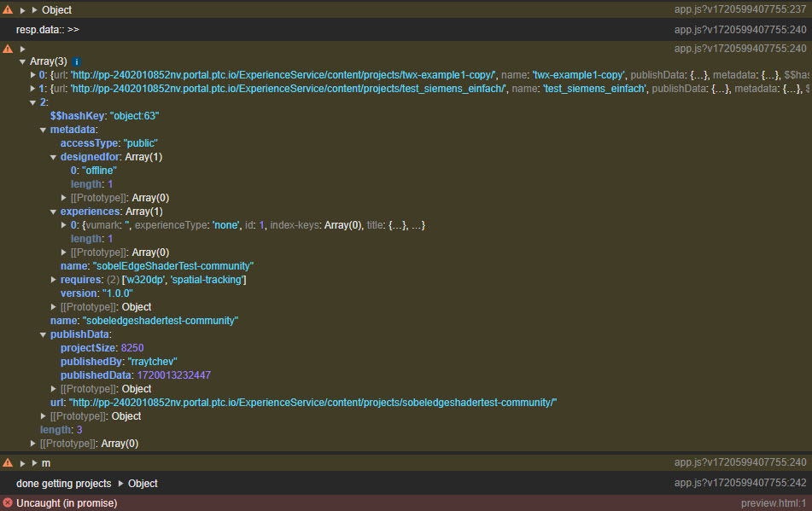
Task: Expand array item 0 twx-example1-copy
Action: (x=32, y=75)
